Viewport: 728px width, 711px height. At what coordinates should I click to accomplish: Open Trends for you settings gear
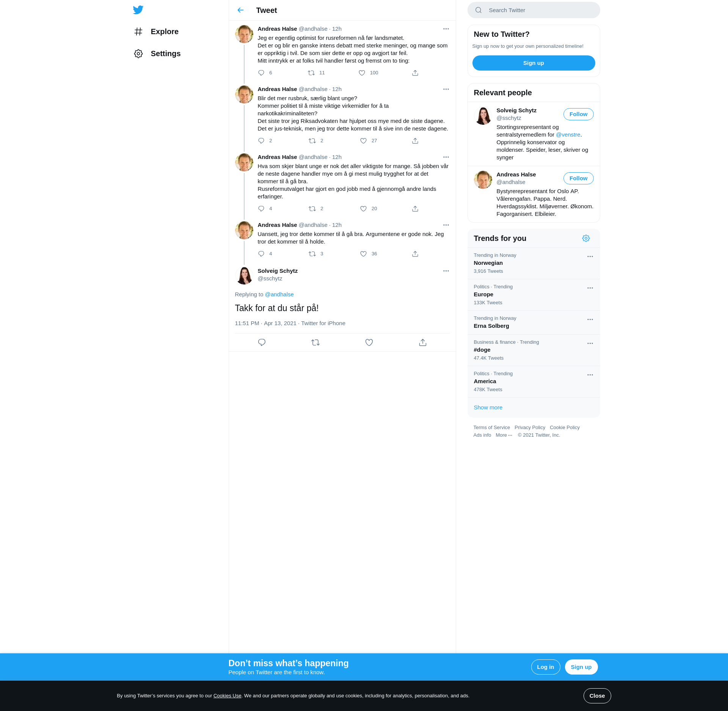pos(586,238)
